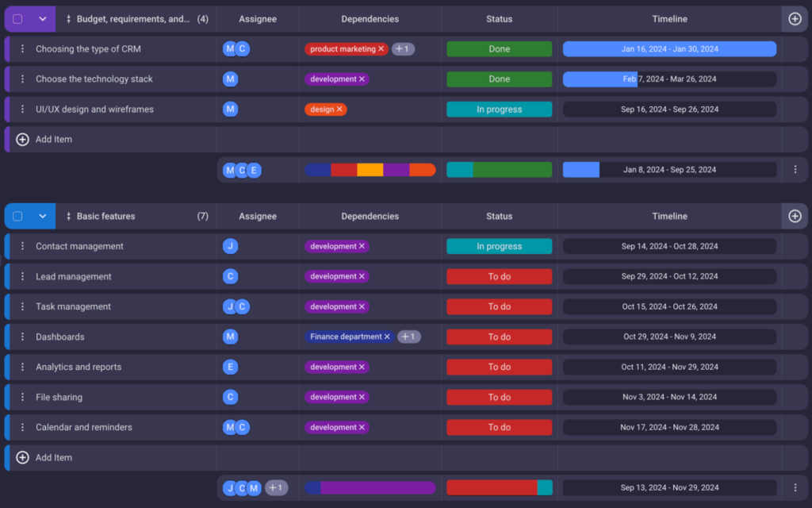Viewport: 812px width, 508px height.
Task: Click the add column plus icon in Basic features
Action: click(795, 216)
